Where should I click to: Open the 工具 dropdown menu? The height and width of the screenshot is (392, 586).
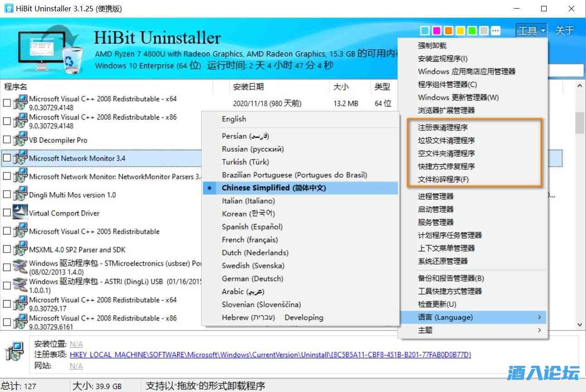click(531, 31)
